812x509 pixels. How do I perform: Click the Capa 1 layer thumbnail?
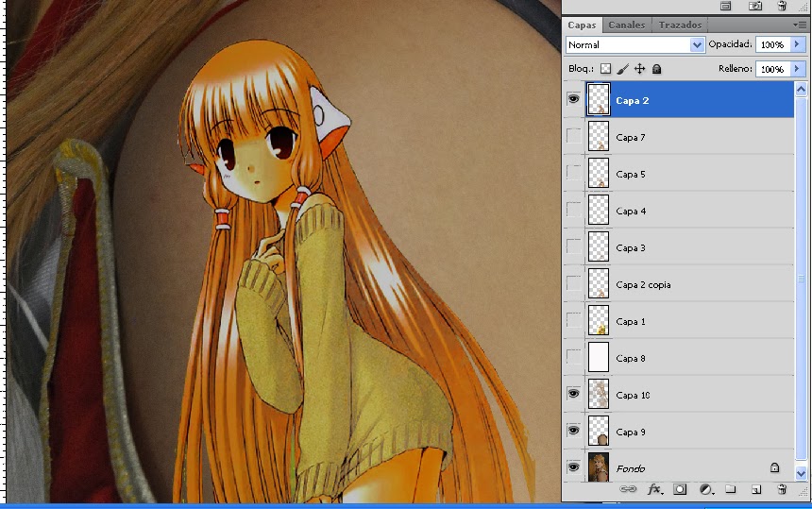[598, 320]
